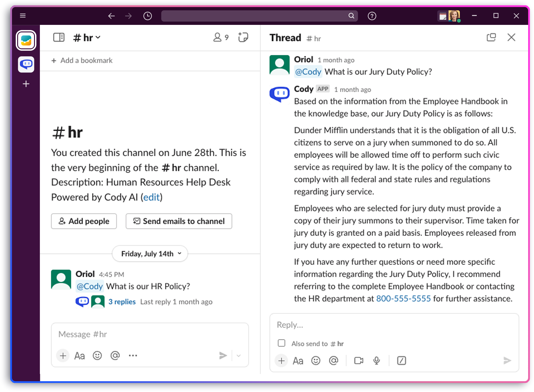Open the 3 replies thread link
Viewport: 534px width, 392px height.
122,302
